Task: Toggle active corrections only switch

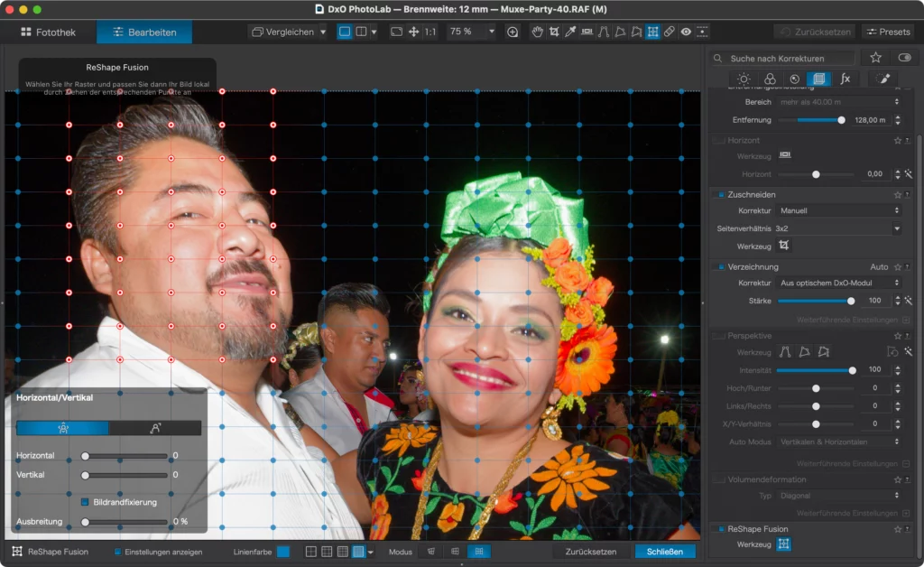Action: [x=904, y=57]
